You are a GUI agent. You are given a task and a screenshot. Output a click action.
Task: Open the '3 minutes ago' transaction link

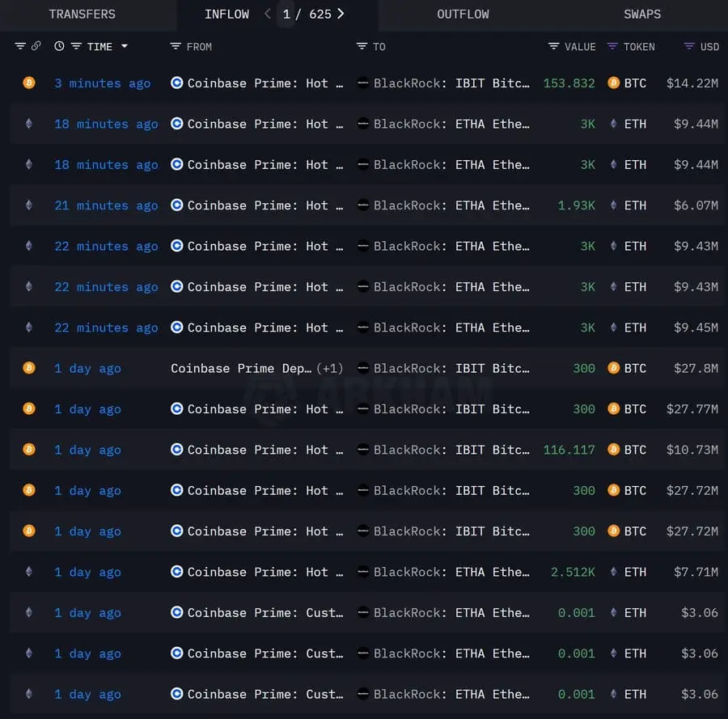102,83
